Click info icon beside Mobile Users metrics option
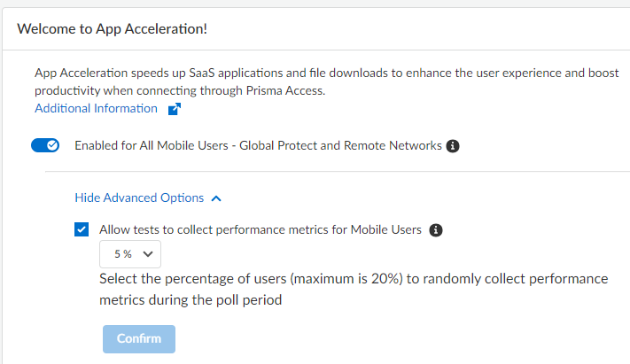This screenshot has height=364, width=630. pos(435,230)
